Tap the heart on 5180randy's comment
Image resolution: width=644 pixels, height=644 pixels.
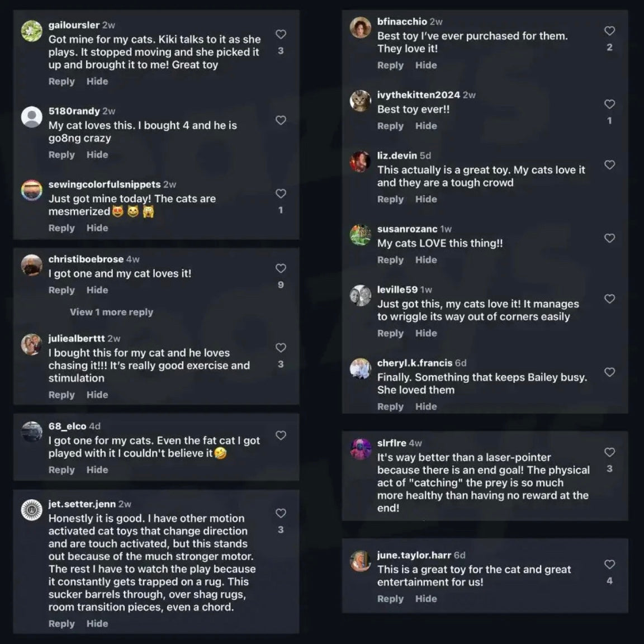tap(281, 120)
